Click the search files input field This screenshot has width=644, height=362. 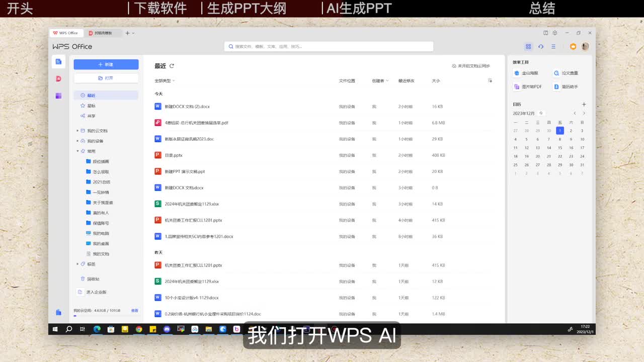tap(329, 46)
